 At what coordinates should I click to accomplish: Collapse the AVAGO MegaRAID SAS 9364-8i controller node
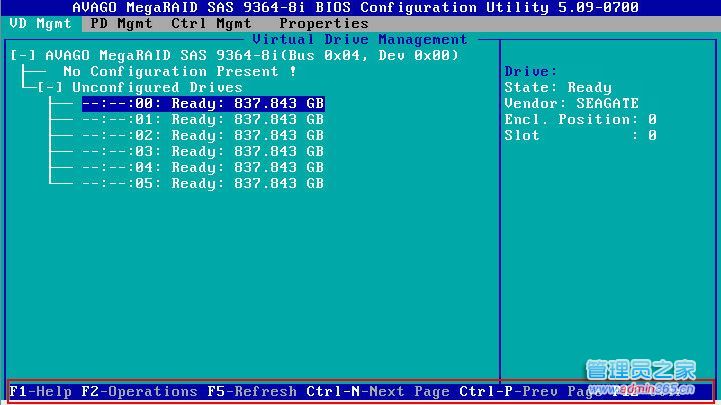point(23,56)
